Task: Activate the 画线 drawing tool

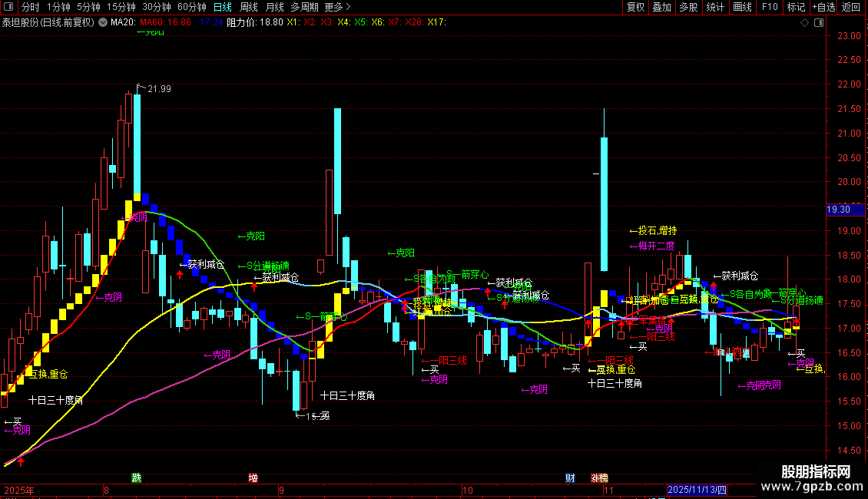Action: [742, 7]
